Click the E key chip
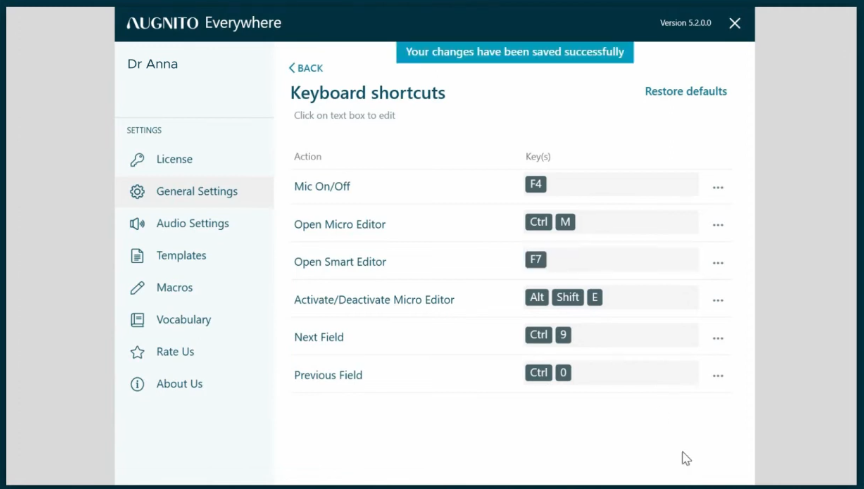The image size is (864, 489). tap(595, 298)
